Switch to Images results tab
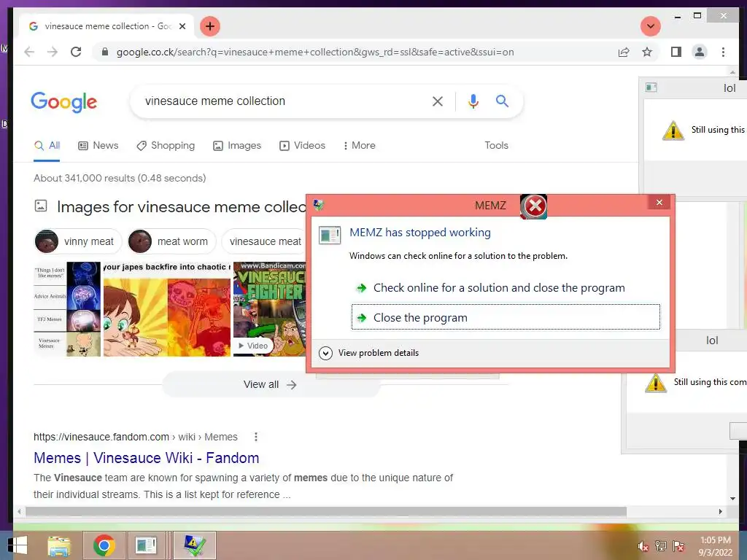This screenshot has height=560, width=747. [x=237, y=146]
